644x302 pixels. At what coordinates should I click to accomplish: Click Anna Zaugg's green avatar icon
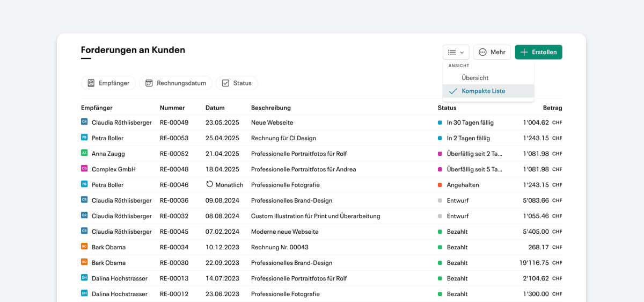(84, 154)
